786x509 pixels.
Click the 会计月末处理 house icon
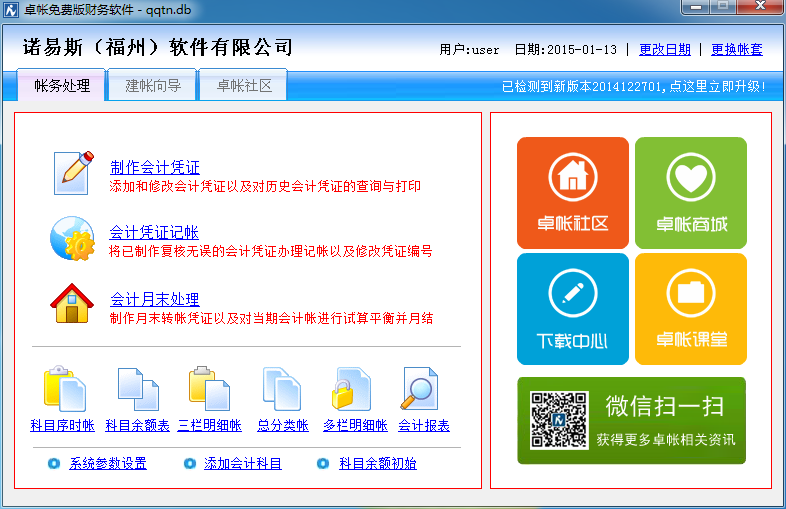pos(72,303)
